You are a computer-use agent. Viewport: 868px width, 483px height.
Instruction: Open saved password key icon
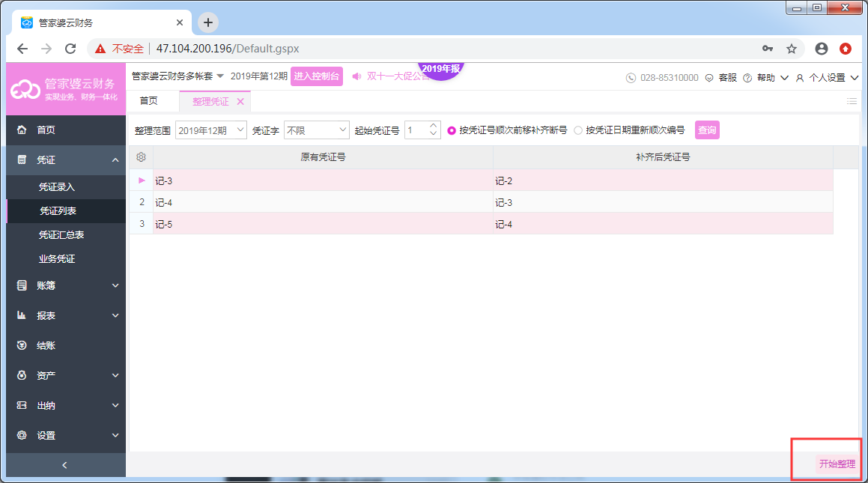[x=767, y=49]
